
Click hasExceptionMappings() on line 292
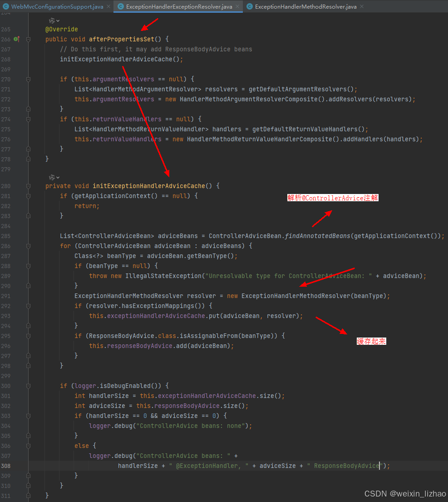tap(163, 306)
